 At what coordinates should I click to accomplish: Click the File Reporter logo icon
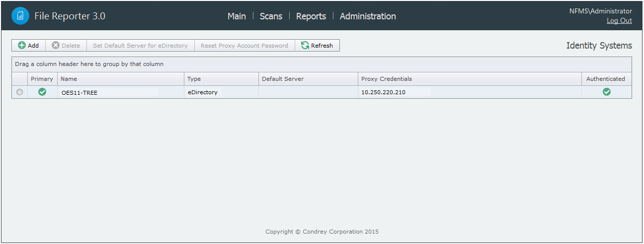20,16
